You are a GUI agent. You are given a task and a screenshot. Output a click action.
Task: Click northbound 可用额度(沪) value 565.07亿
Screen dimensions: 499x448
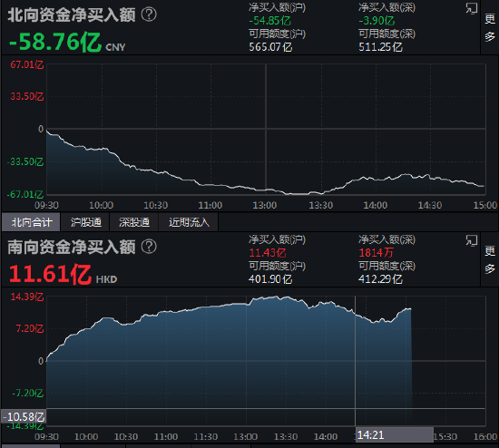coord(270,47)
